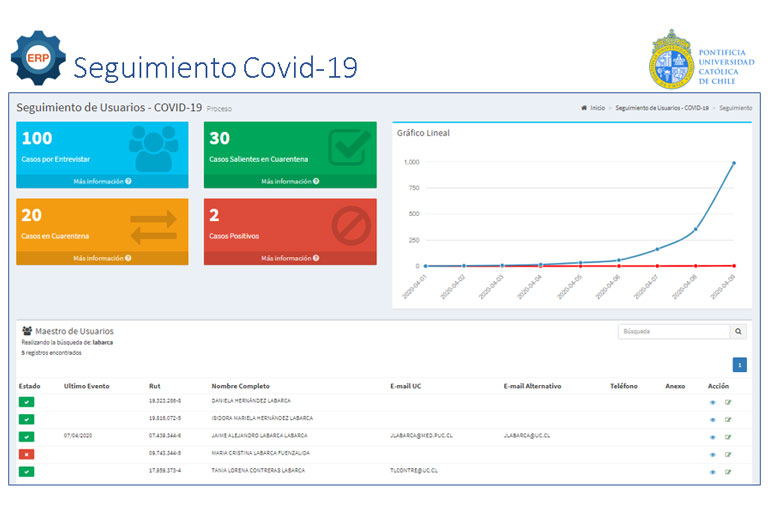Toggle green status of Daniela Hernández
This screenshot has width=768, height=512.
[x=26, y=402]
